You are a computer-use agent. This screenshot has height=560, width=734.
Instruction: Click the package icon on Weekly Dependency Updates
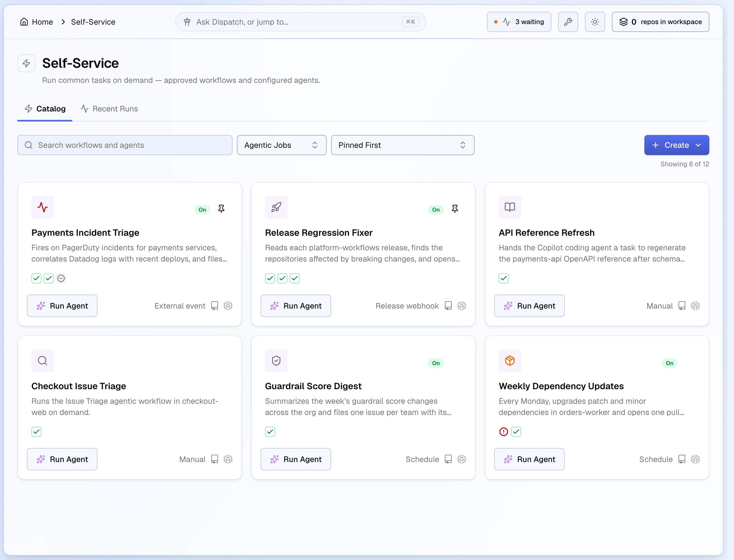click(x=510, y=361)
